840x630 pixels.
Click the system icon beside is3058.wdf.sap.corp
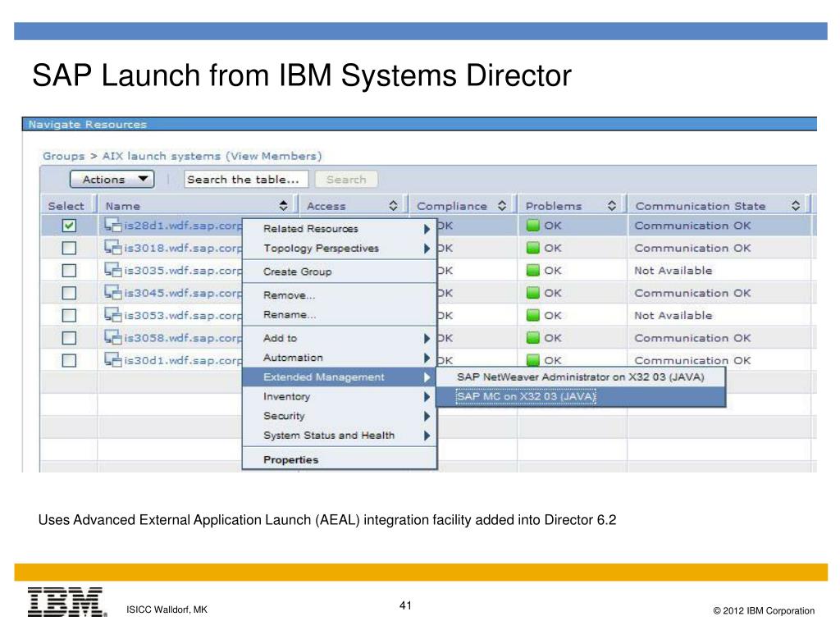click(112, 337)
